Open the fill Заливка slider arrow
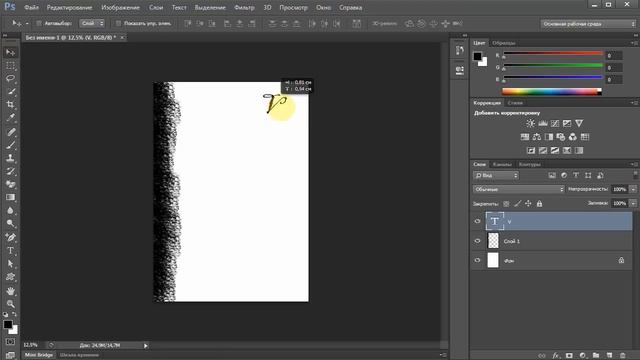 [x=633, y=203]
